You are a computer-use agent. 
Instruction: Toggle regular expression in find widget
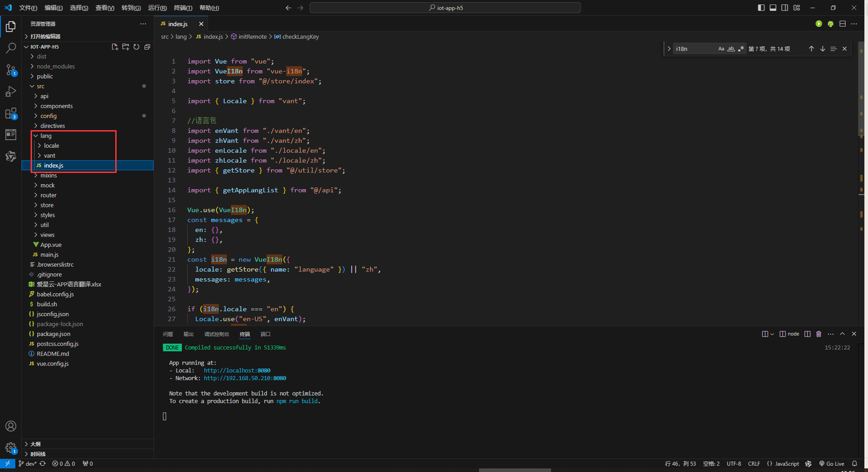point(741,49)
